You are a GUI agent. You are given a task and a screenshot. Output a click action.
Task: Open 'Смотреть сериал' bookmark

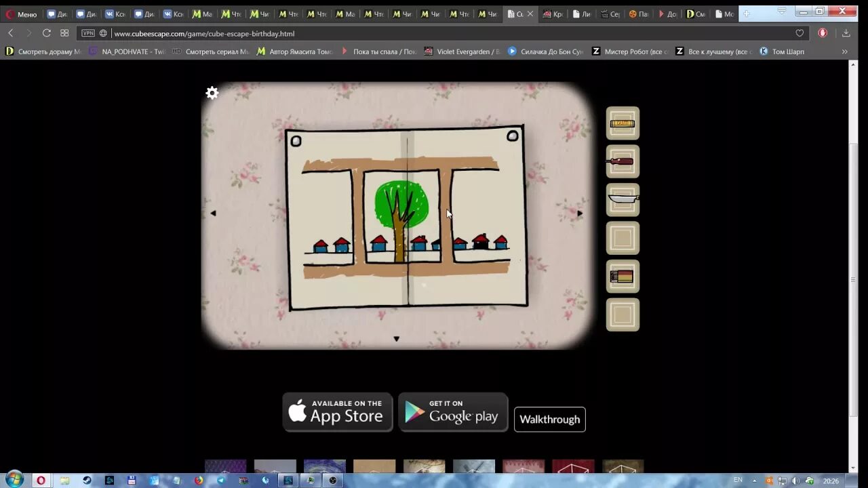coord(212,52)
